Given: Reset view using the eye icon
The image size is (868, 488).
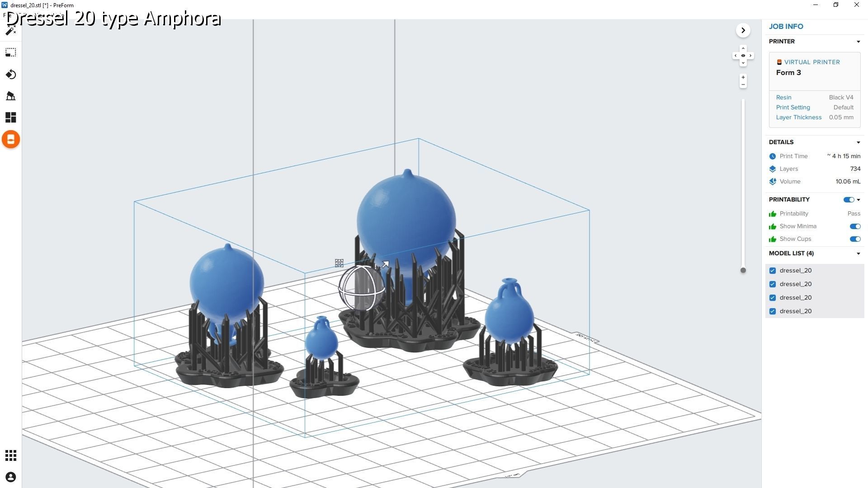Looking at the screenshot, I should (x=743, y=56).
